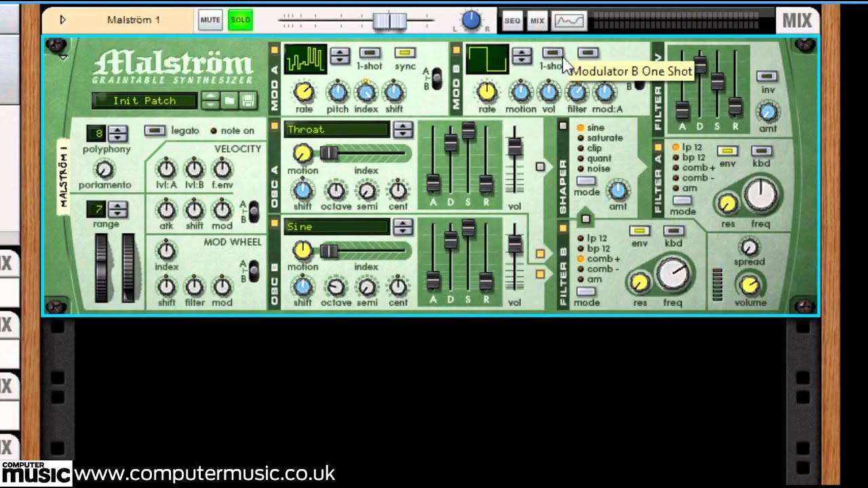
Task: Click the Filter envelope amt knob
Action: click(x=768, y=112)
